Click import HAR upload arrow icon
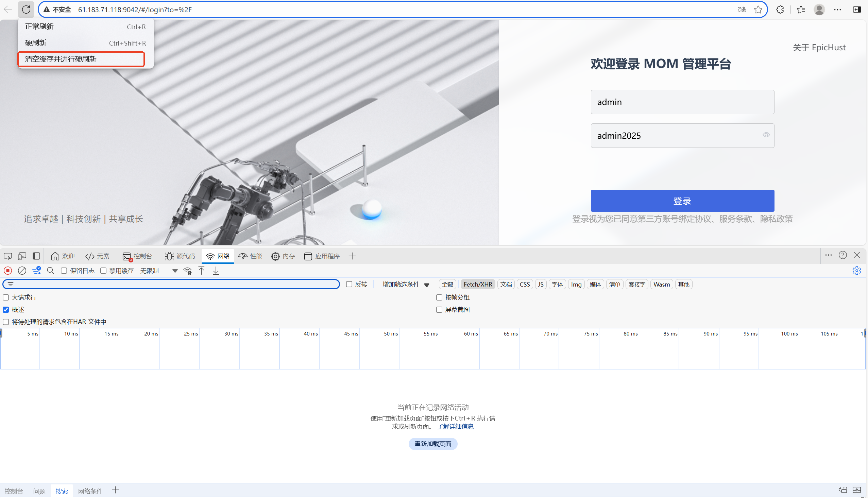868x498 pixels. pyautogui.click(x=201, y=271)
